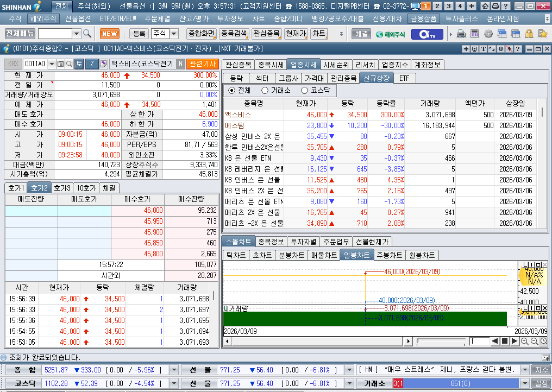Click the orange 관련기사 button
Viewport: 552px width, 392px height.
(203, 64)
